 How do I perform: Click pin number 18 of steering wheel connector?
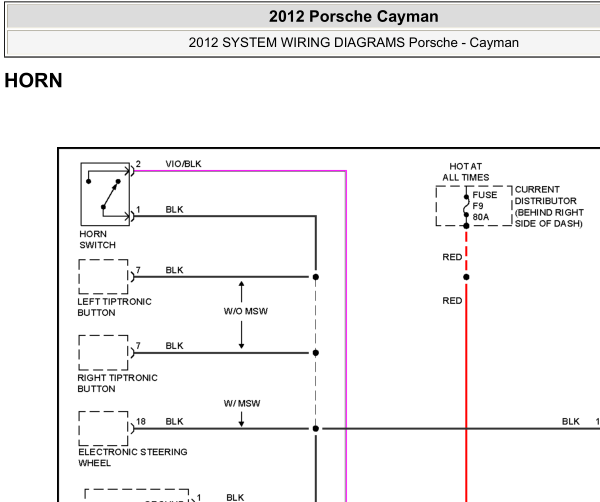coord(141,421)
